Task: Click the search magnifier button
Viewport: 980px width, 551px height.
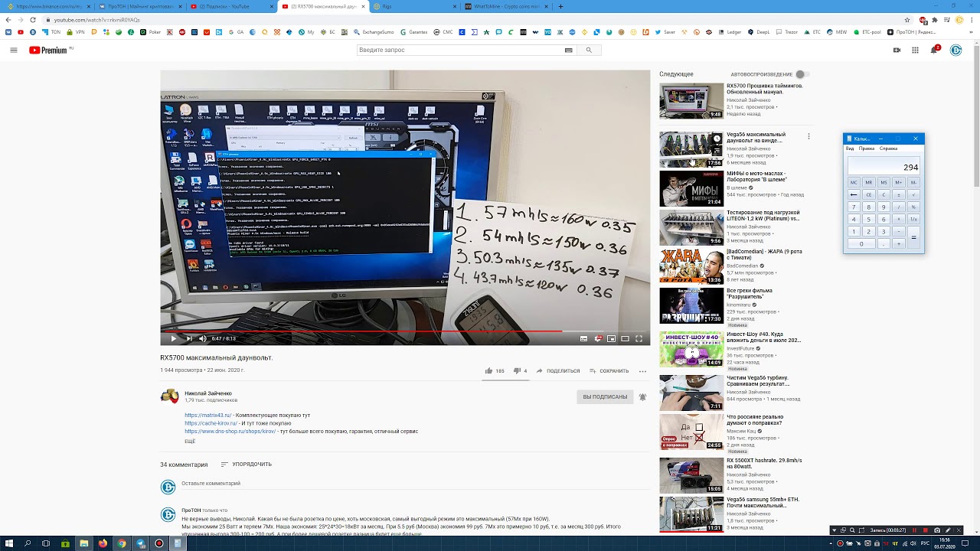Action: click(589, 50)
